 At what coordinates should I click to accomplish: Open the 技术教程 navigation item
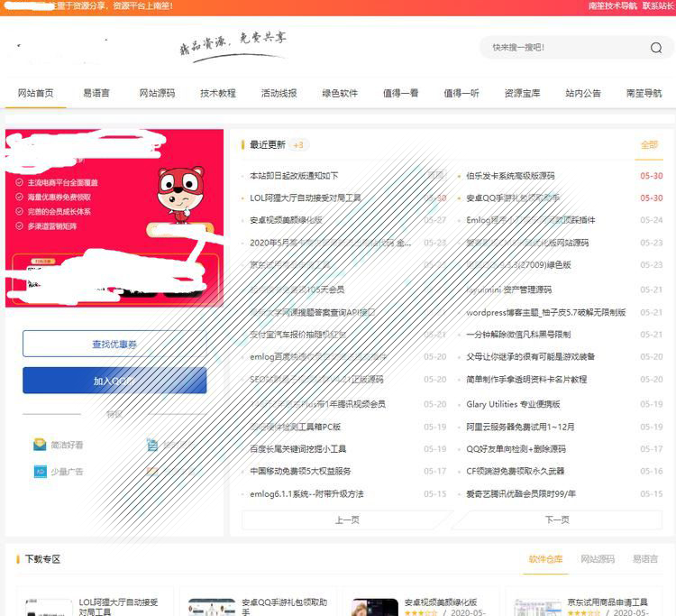coord(218,93)
